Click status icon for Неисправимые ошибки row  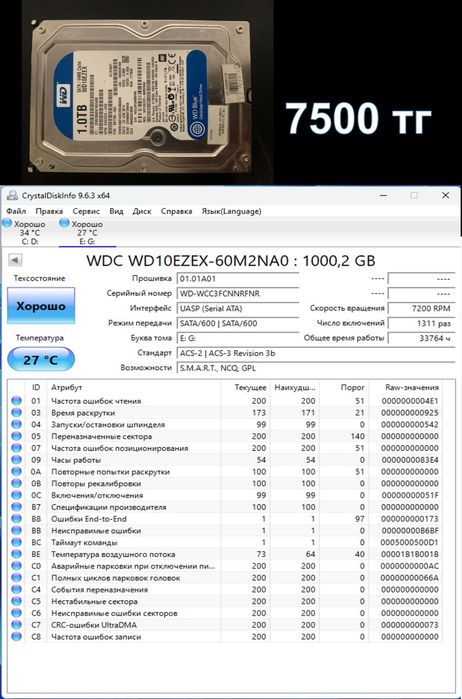(x=16, y=531)
